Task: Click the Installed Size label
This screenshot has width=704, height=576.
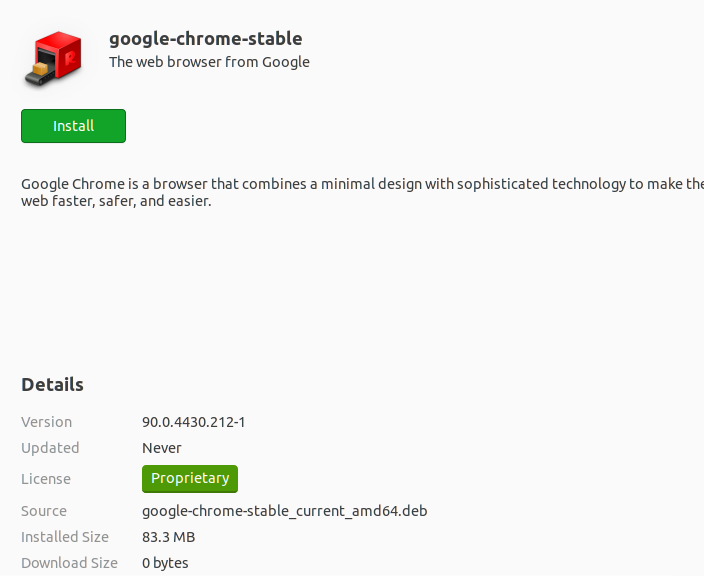Action: pyautogui.click(x=65, y=537)
